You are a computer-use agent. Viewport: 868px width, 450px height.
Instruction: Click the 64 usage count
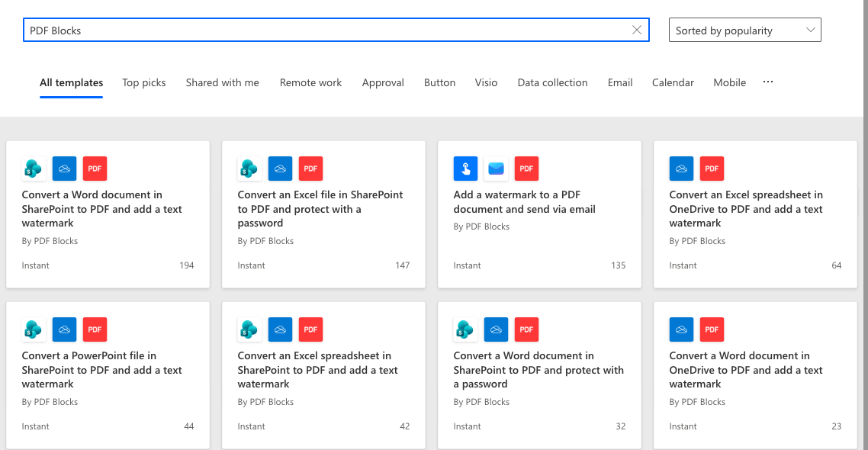(837, 265)
